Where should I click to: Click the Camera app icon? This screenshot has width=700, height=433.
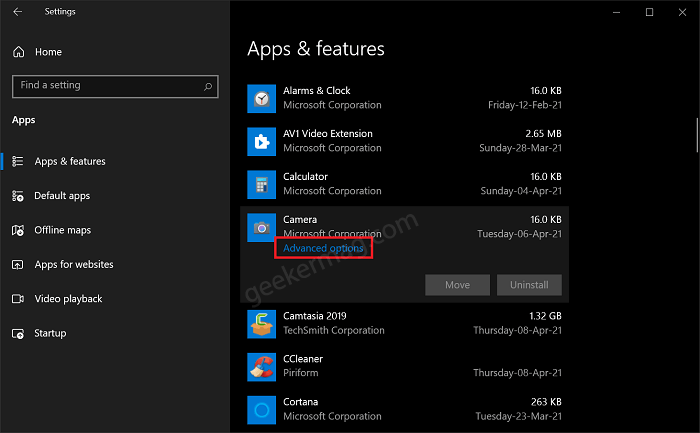262,228
